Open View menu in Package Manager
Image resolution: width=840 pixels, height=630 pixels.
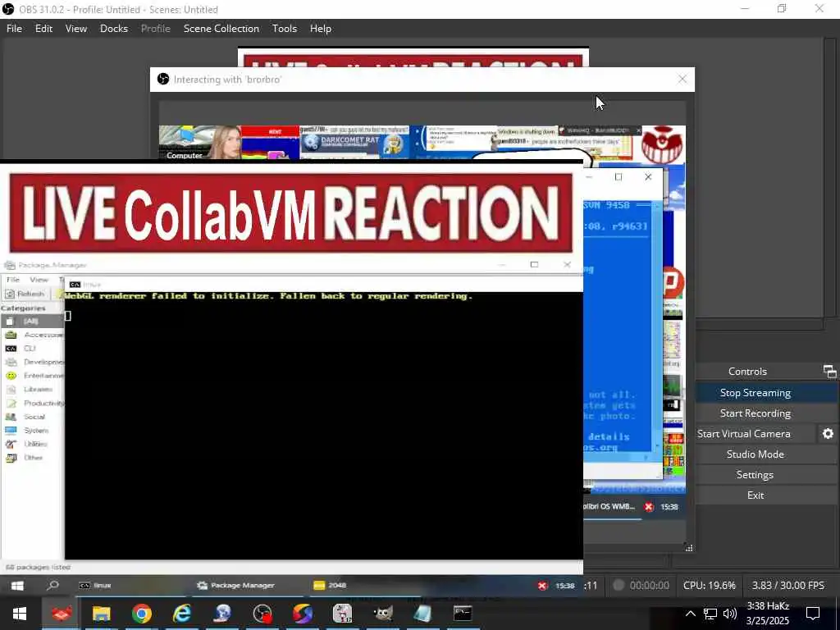point(39,280)
